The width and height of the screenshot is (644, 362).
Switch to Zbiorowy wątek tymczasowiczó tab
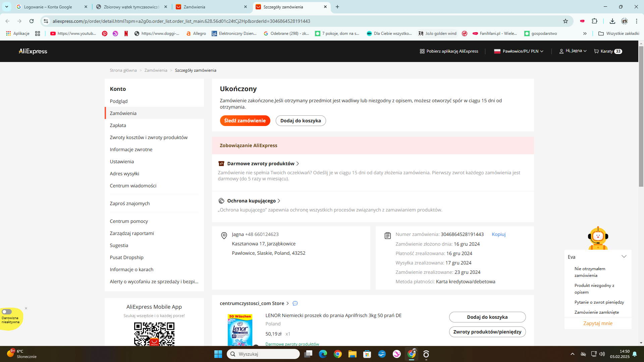pos(132,7)
